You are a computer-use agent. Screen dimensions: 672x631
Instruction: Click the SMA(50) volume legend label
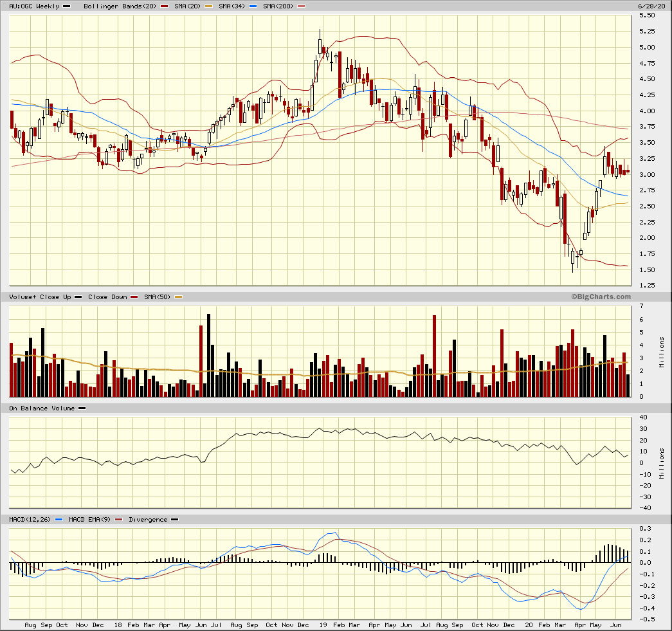point(158,297)
